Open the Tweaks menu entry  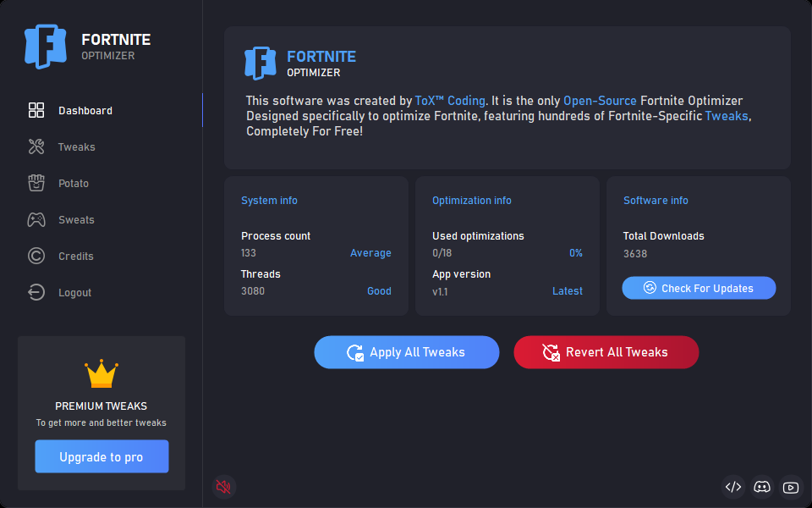(x=76, y=146)
